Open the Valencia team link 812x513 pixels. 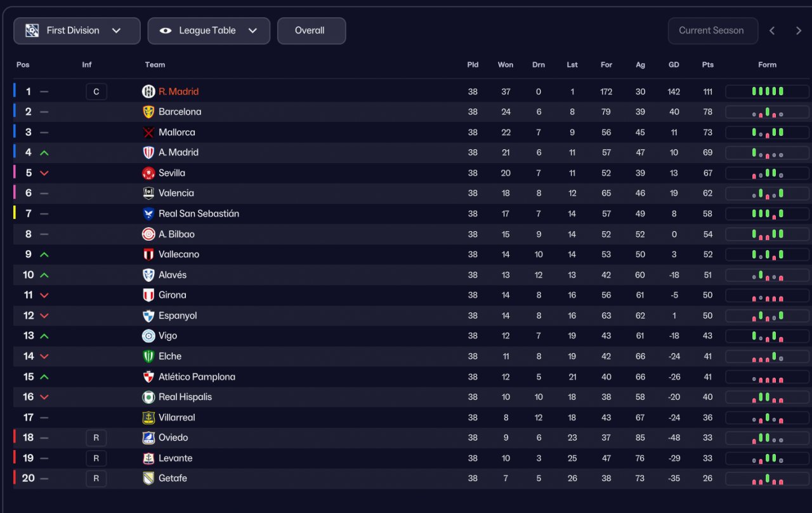[x=176, y=193]
